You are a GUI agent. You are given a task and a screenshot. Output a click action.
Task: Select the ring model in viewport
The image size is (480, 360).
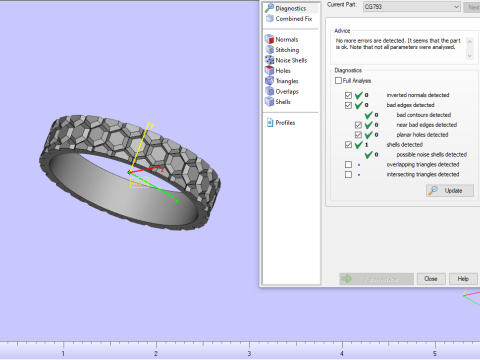point(130,173)
